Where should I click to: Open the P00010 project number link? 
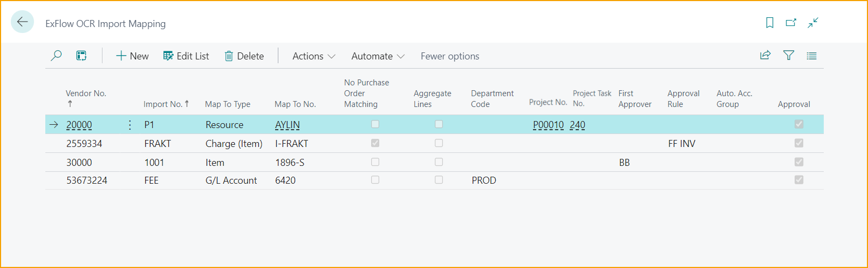pyautogui.click(x=548, y=125)
